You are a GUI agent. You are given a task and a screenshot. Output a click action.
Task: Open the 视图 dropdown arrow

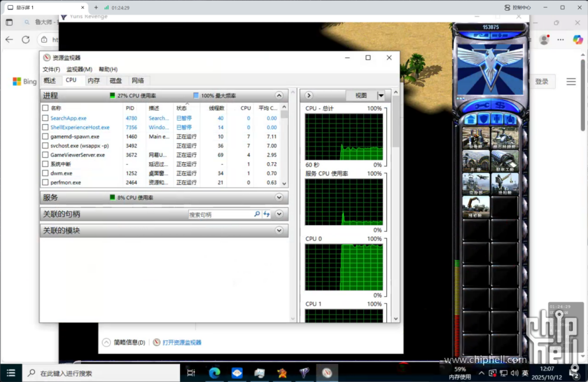click(381, 95)
